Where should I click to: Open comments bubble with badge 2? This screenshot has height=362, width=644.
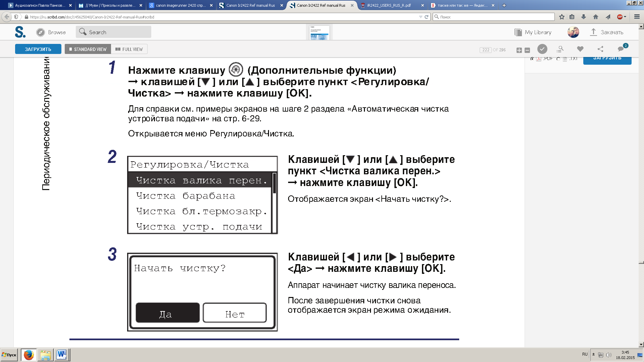(621, 49)
